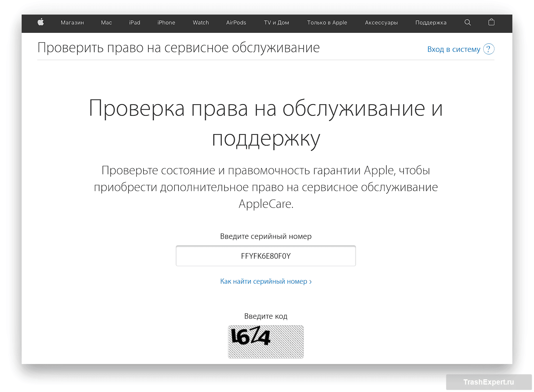Open the Магазин menu item
The width and height of the screenshot is (534, 392).
[x=72, y=23]
